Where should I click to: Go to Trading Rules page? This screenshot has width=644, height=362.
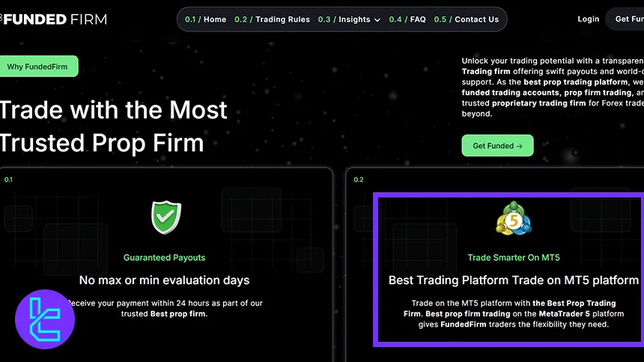[272, 19]
